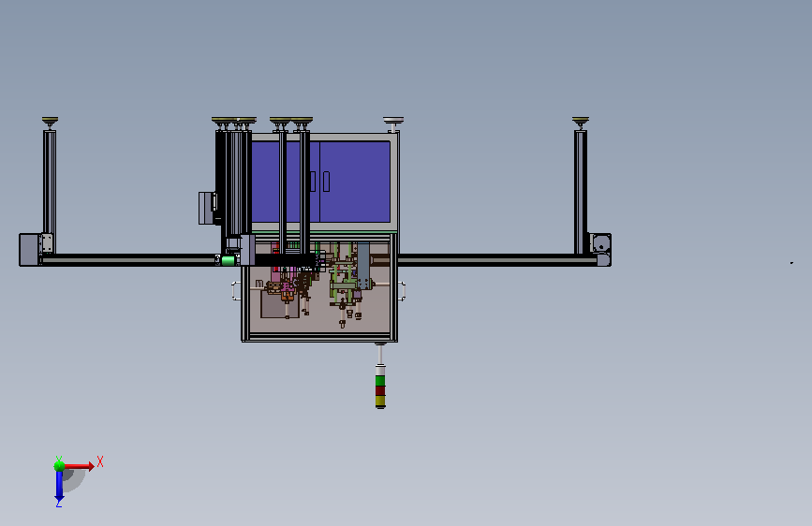
Task: Select the yellow segment of the signal tower light
Action: 380,401
